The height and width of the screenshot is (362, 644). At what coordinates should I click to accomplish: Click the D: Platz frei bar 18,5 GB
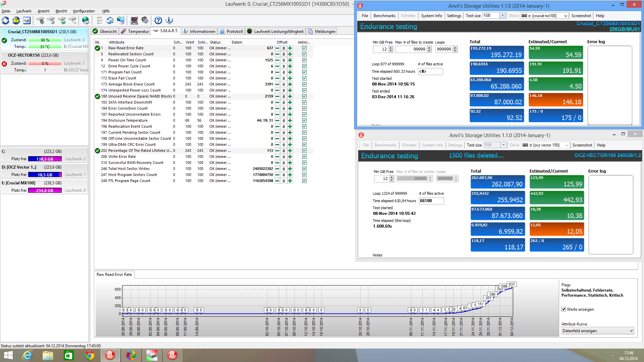[45, 175]
